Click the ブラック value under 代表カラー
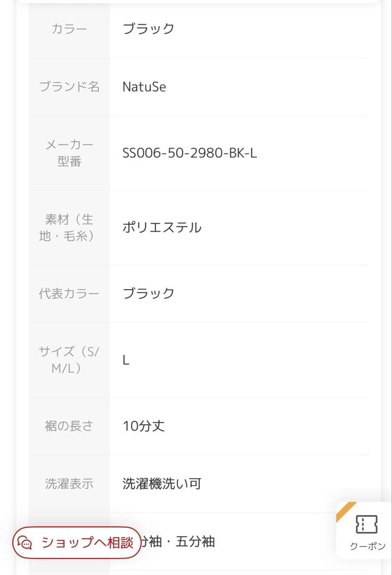 148,293
